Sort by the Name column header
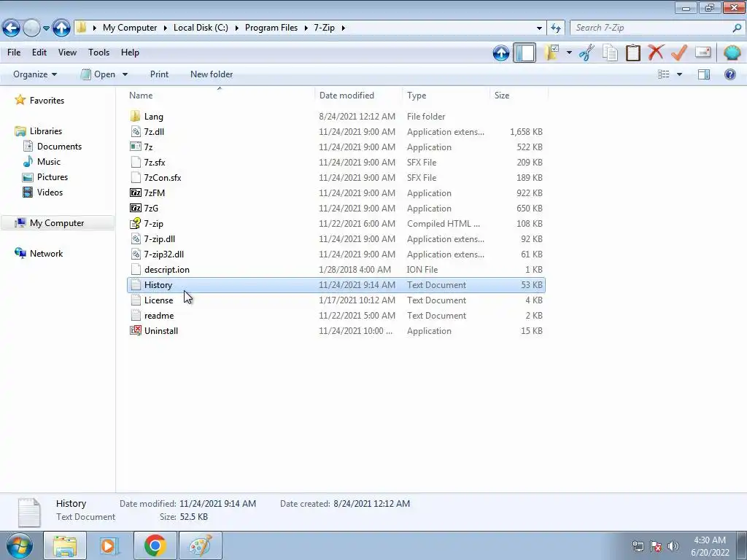Viewport: 747px width, 560px height. pos(220,96)
